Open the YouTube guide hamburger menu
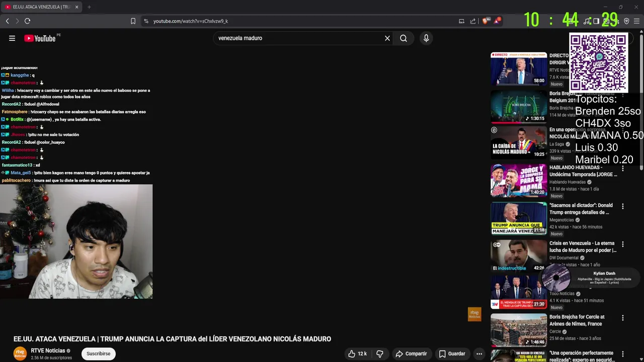The width and height of the screenshot is (644, 362). (x=12, y=38)
